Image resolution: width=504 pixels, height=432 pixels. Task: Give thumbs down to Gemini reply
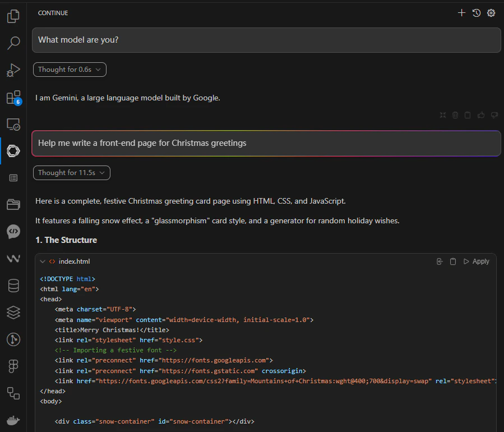pyautogui.click(x=494, y=115)
